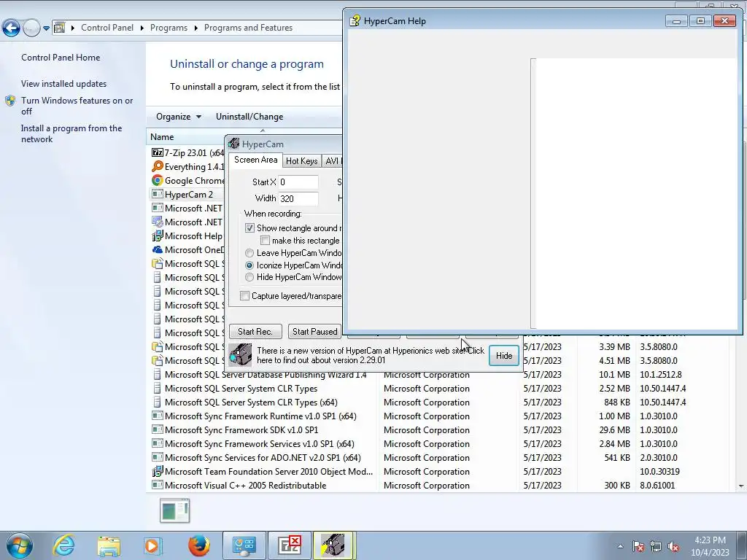
Task: Expand root arrow before Control Panel breadcrumb
Action: [73, 28]
